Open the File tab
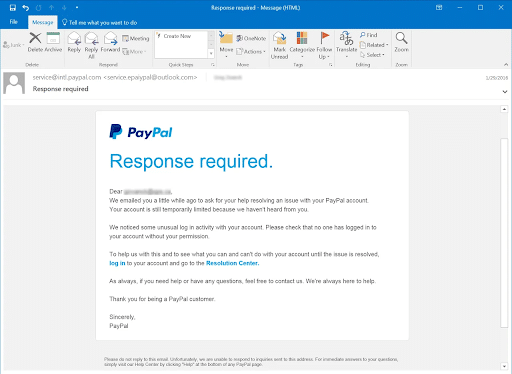 click(14, 22)
